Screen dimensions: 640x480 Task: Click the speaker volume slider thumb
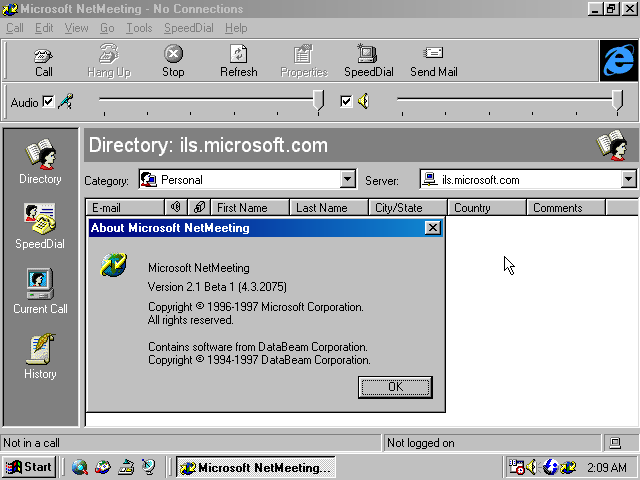tap(618, 100)
